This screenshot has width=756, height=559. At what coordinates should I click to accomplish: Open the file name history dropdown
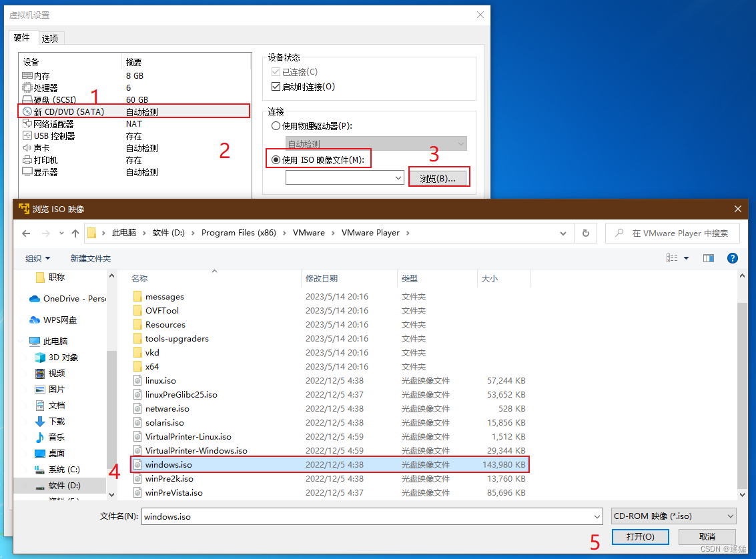[x=597, y=516]
